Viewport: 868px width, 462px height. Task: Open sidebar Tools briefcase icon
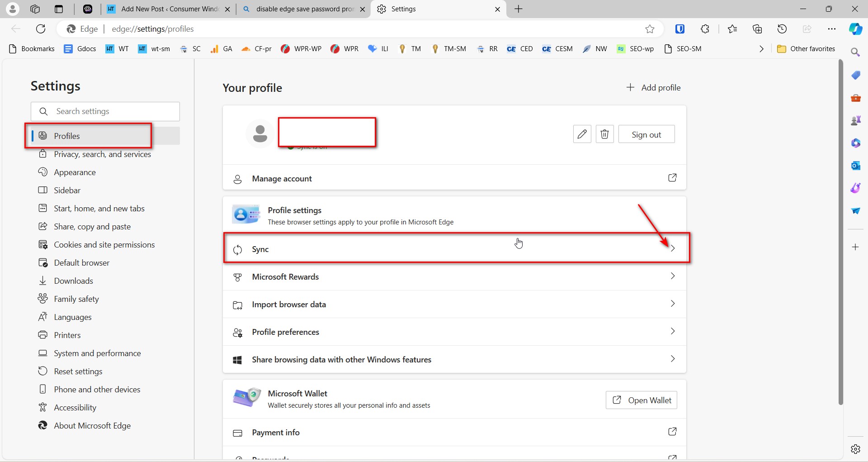coord(855,98)
